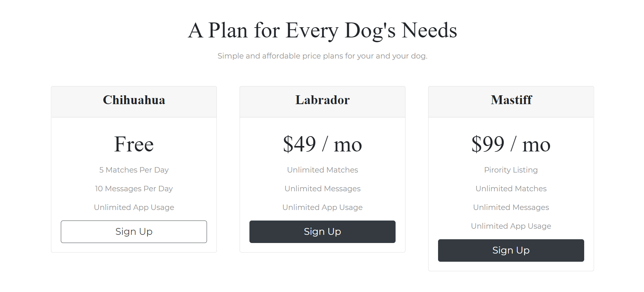The image size is (644, 292).
Task: Click Unlimited Matches in Labrador card
Action: click(x=323, y=170)
